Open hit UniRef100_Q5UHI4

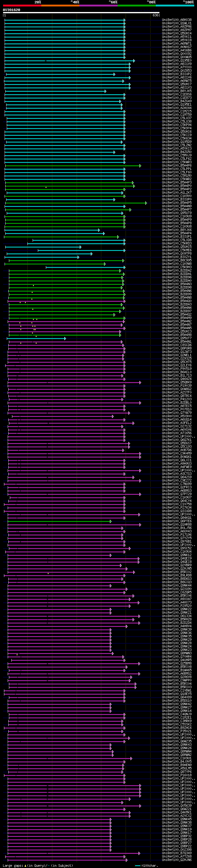click(177, 33)
